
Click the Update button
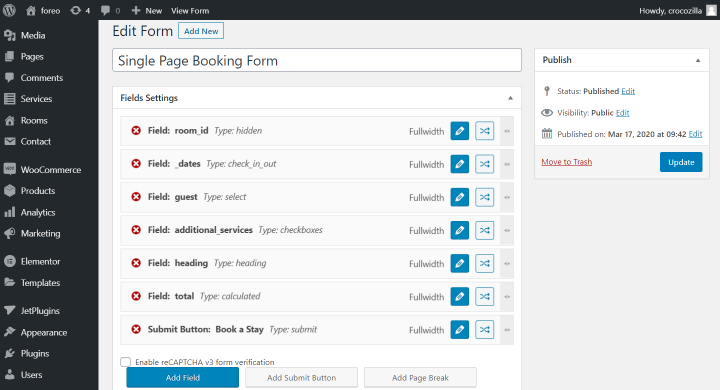point(681,162)
